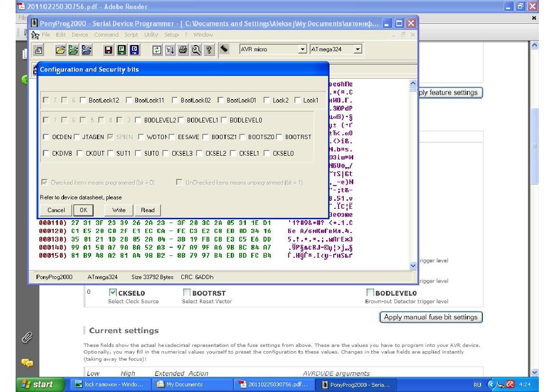Open the Utility menu
This screenshot has height=392, width=555.
tap(151, 35)
